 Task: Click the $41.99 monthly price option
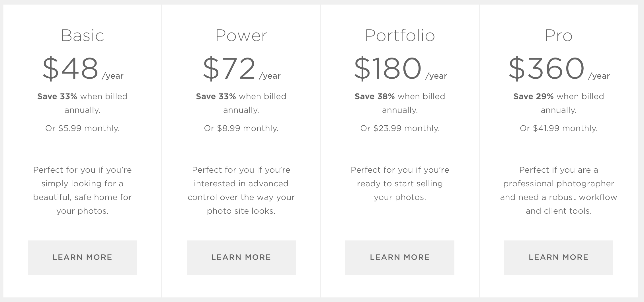click(x=558, y=128)
